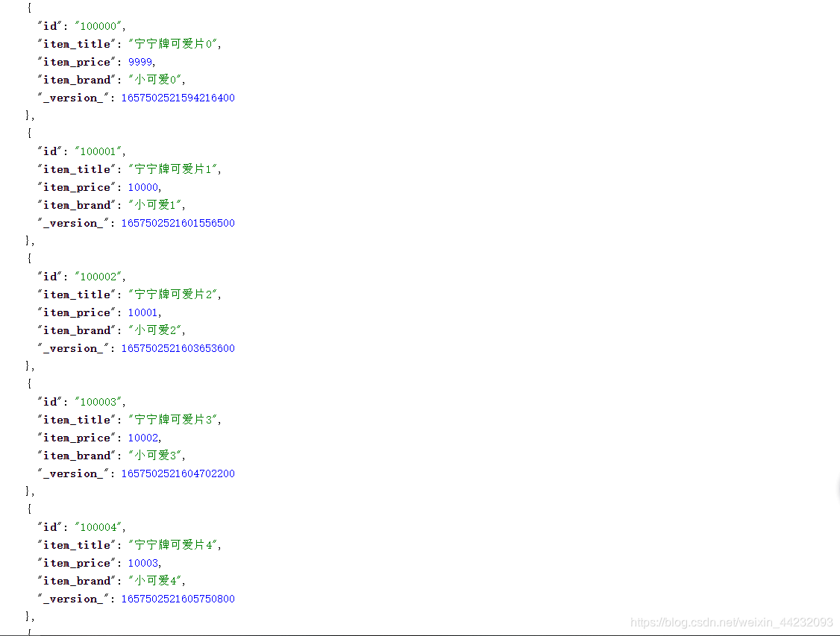
Task: Click item_title value 宁宁牌可爱片4
Action: point(173,545)
